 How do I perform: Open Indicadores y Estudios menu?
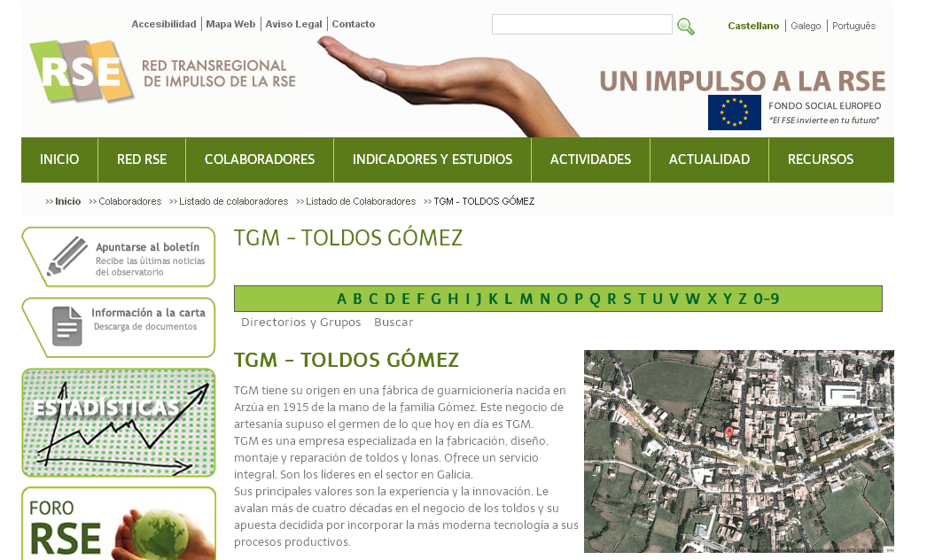click(x=432, y=159)
